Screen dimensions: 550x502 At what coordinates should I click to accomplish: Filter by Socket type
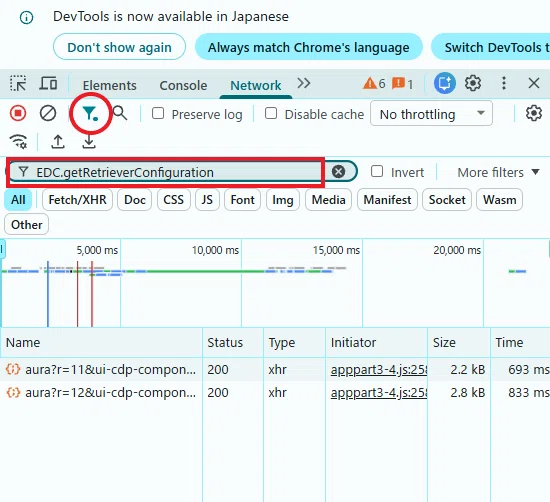[x=447, y=200]
